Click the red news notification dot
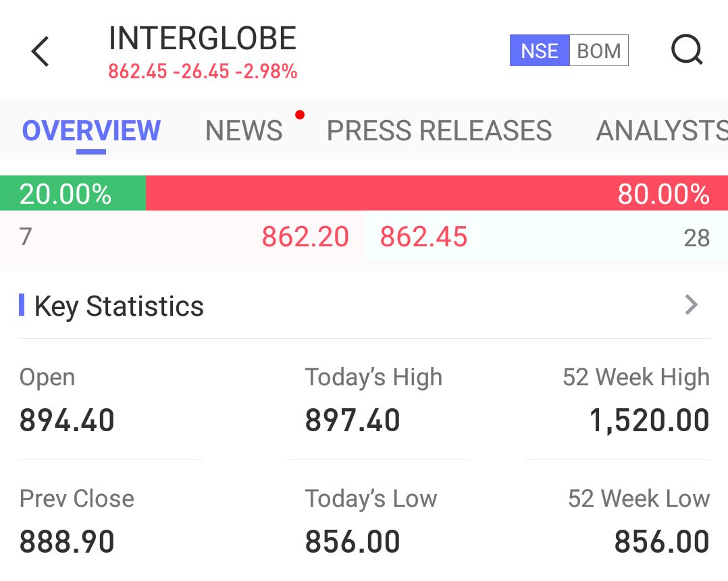728x581 pixels. click(300, 115)
